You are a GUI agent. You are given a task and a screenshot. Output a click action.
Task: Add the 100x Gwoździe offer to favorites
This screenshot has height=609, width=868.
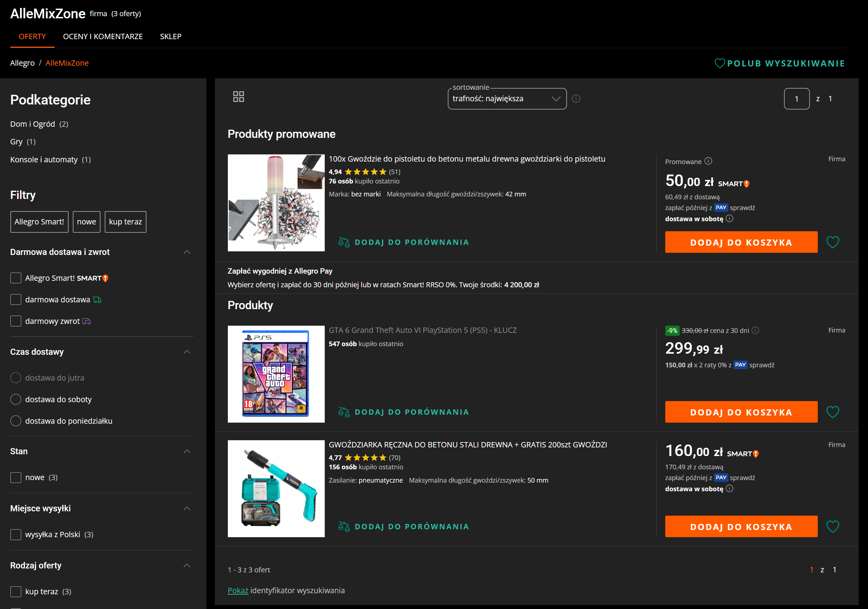832,242
